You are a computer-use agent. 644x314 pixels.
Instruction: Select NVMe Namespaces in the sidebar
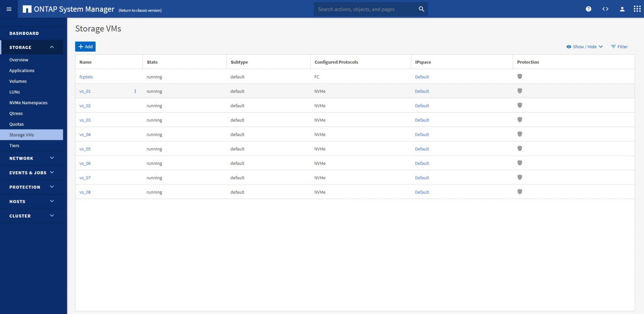click(28, 103)
